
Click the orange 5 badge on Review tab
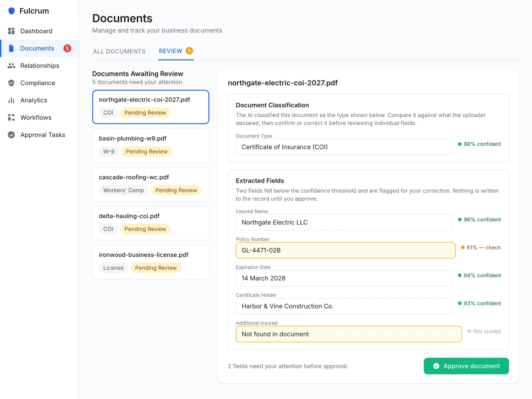point(189,51)
